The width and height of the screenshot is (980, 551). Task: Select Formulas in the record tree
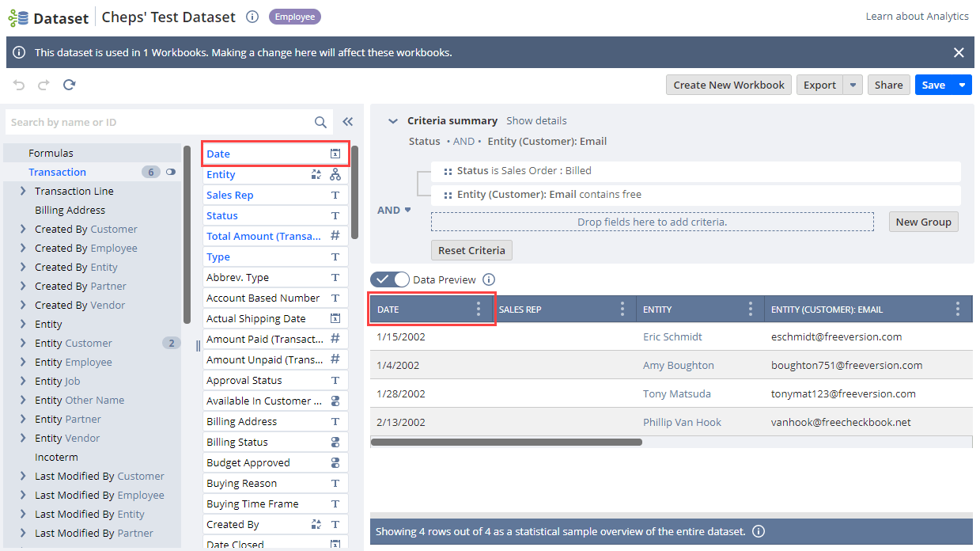tap(51, 153)
